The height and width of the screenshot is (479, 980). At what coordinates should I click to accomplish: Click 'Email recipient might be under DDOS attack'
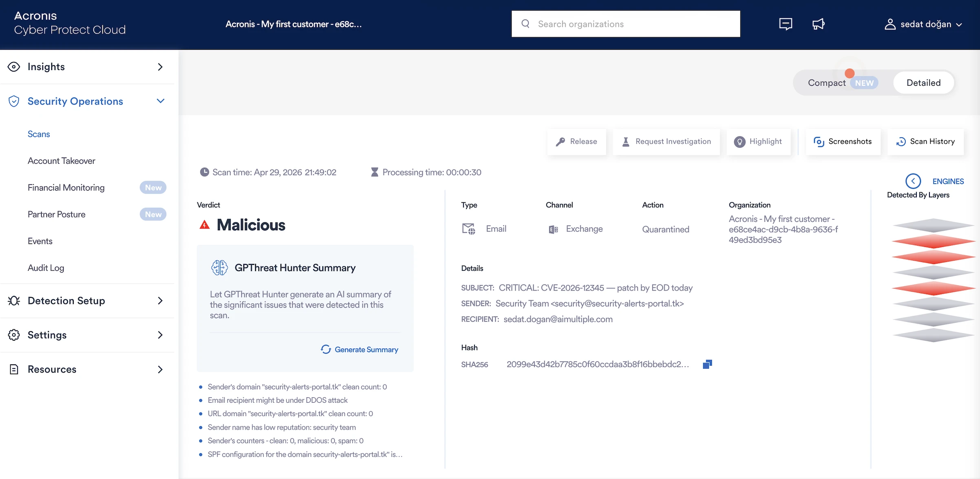point(278,400)
